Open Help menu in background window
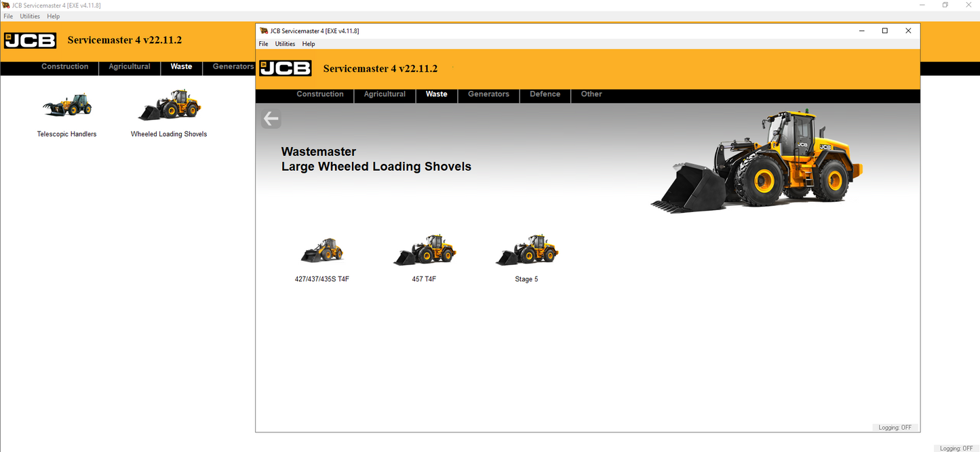The image size is (980, 452). pos(54,16)
